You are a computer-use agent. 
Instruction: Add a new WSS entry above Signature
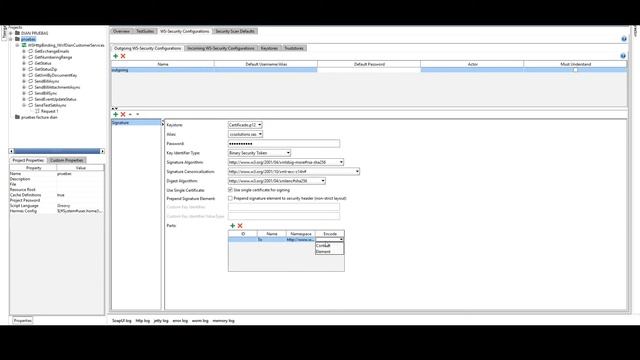point(116,114)
